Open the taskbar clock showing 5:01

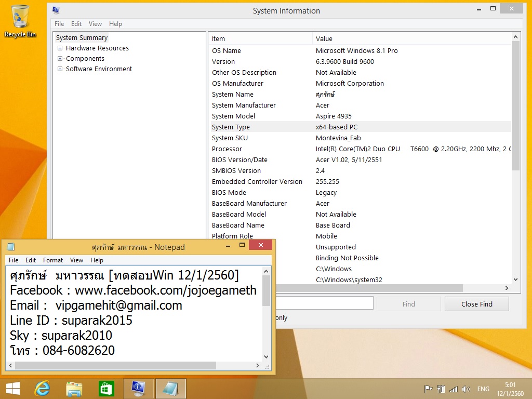tap(510, 389)
